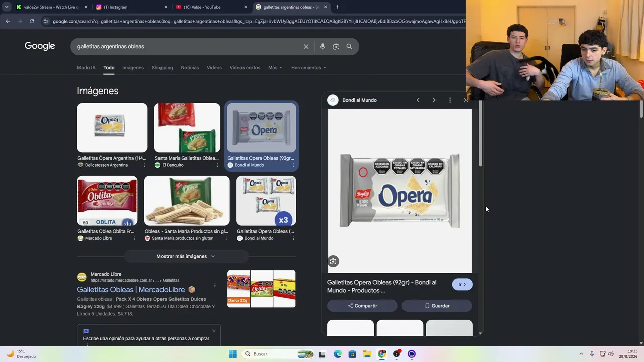This screenshot has width=644, height=362.
Task: Switch to the Valde - YouTube tab
Action: pyautogui.click(x=211, y=7)
